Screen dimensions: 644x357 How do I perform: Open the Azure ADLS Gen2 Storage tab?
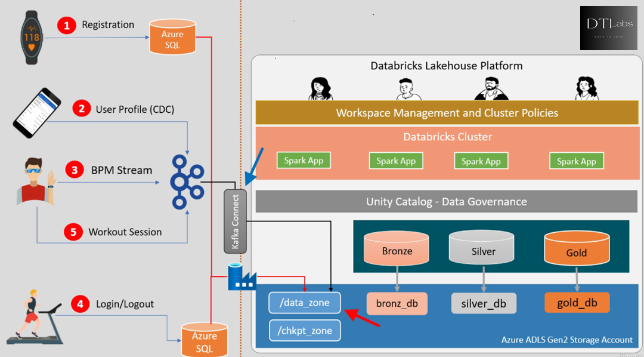pos(566,340)
